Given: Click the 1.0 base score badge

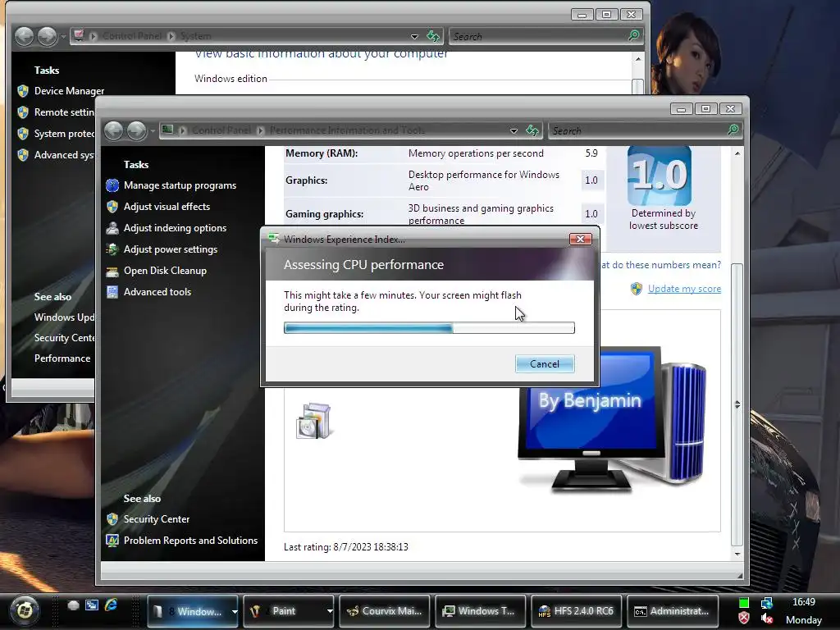Looking at the screenshot, I should (660, 175).
